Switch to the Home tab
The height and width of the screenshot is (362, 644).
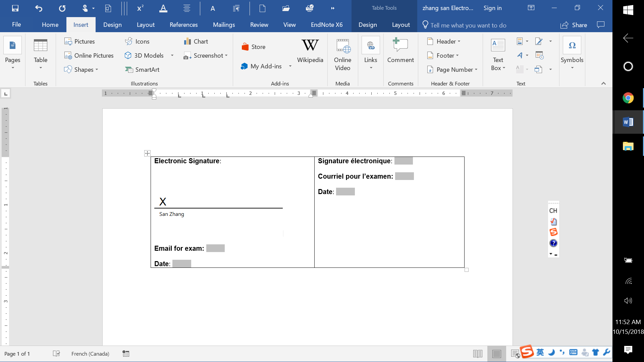[x=50, y=25]
